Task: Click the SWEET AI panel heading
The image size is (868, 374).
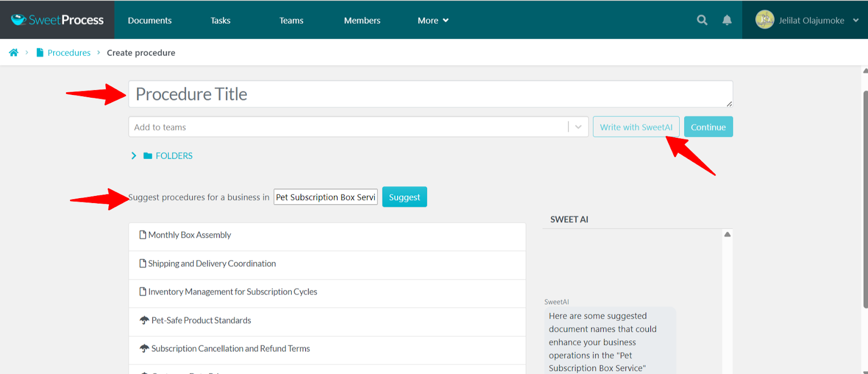Action: 569,219
